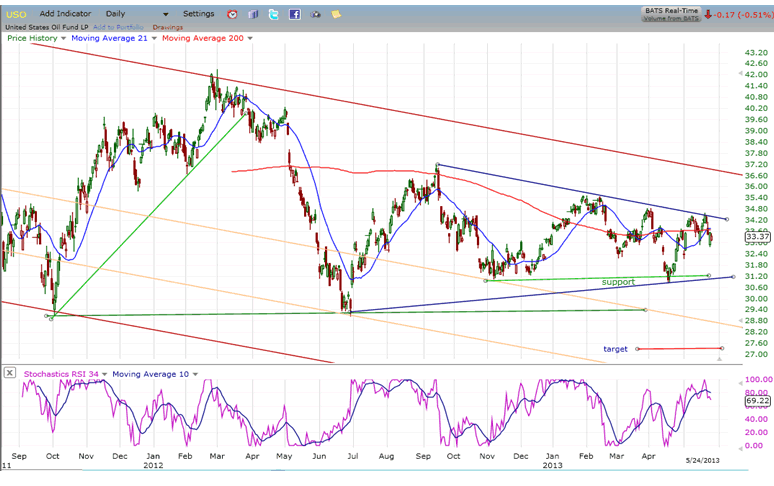The image size is (774, 486).
Task: Share chart via Facebook icon
Action: coord(295,14)
